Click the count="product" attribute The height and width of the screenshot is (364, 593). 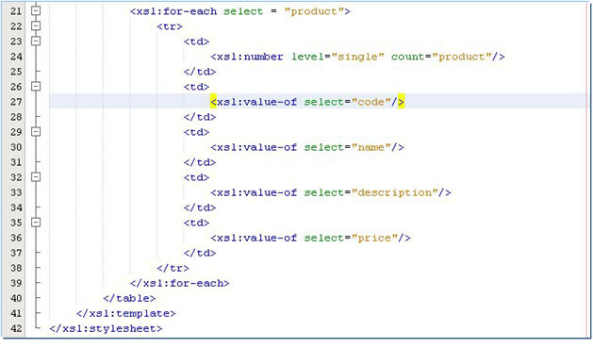pyautogui.click(x=441, y=57)
